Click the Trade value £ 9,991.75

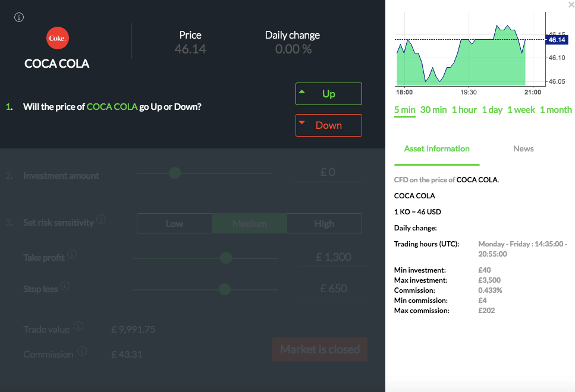pyautogui.click(x=133, y=330)
